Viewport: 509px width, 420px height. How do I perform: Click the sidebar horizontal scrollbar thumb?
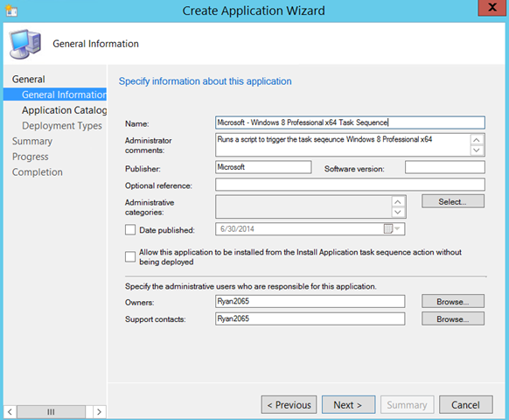pyautogui.click(x=51, y=412)
